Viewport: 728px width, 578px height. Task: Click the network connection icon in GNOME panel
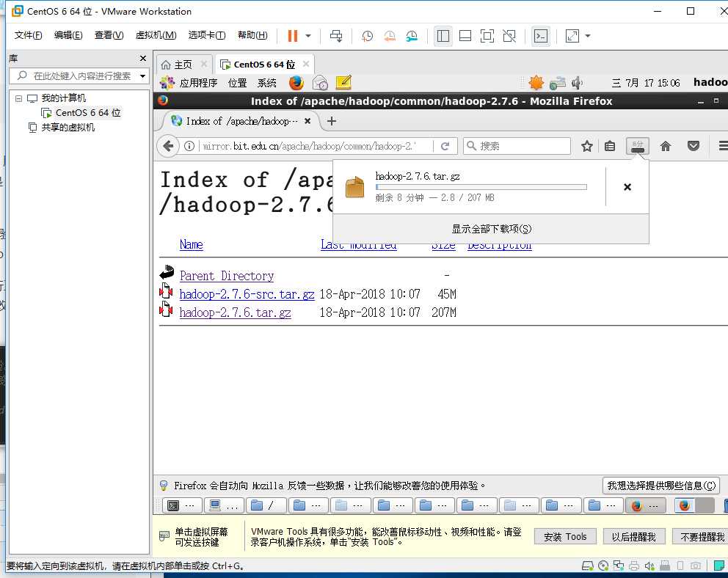tap(558, 83)
